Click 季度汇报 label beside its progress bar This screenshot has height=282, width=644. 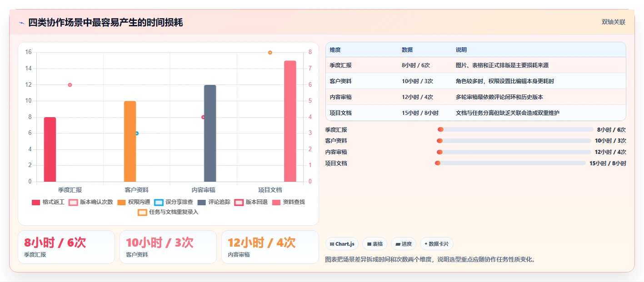point(336,129)
